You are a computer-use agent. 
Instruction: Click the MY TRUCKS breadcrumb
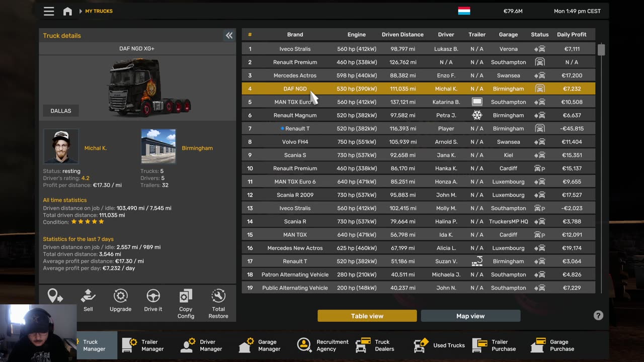tap(99, 11)
